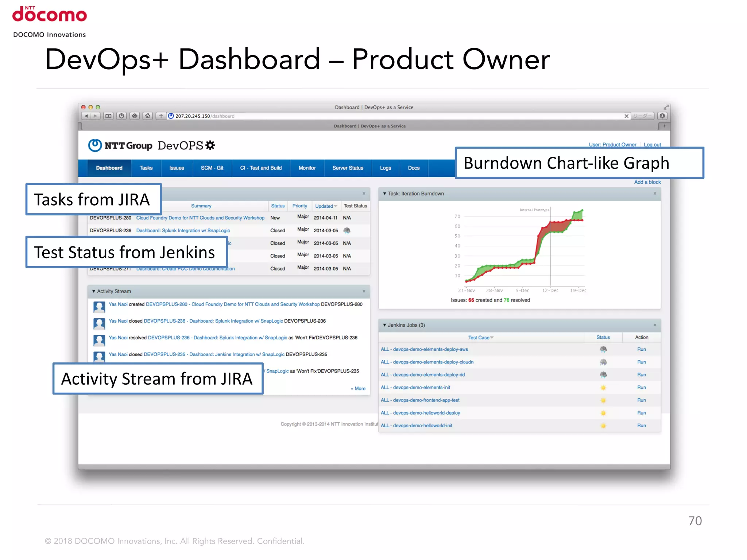Run the devops-demo-helloworld-init job
747x560 pixels.
(642, 426)
